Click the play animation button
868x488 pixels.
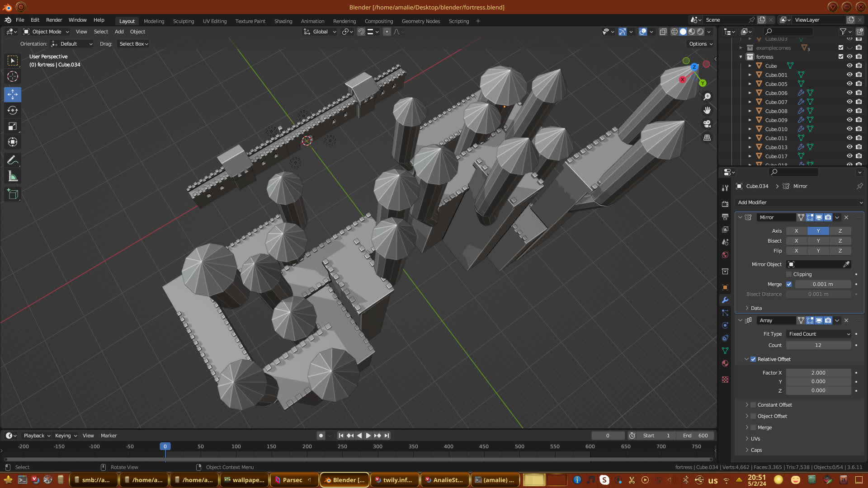click(368, 436)
